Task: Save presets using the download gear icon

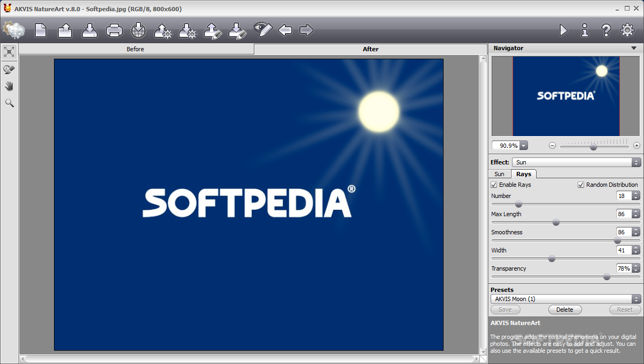Action: click(188, 30)
